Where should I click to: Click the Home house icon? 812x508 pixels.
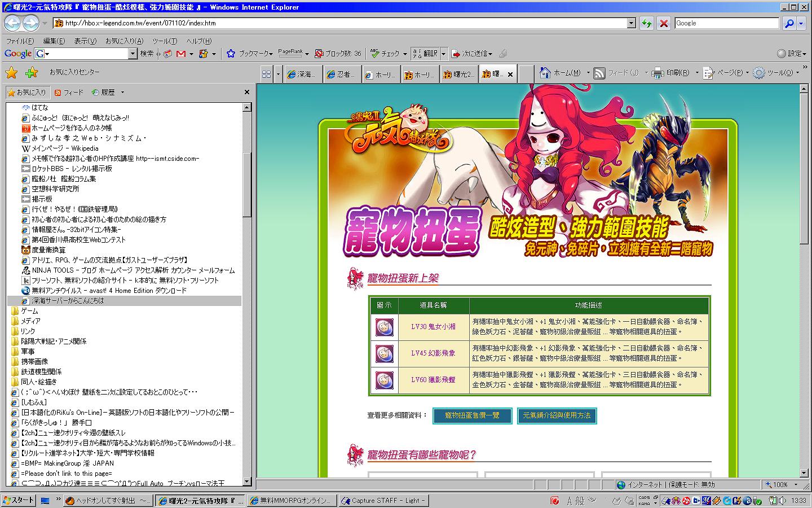coord(545,73)
